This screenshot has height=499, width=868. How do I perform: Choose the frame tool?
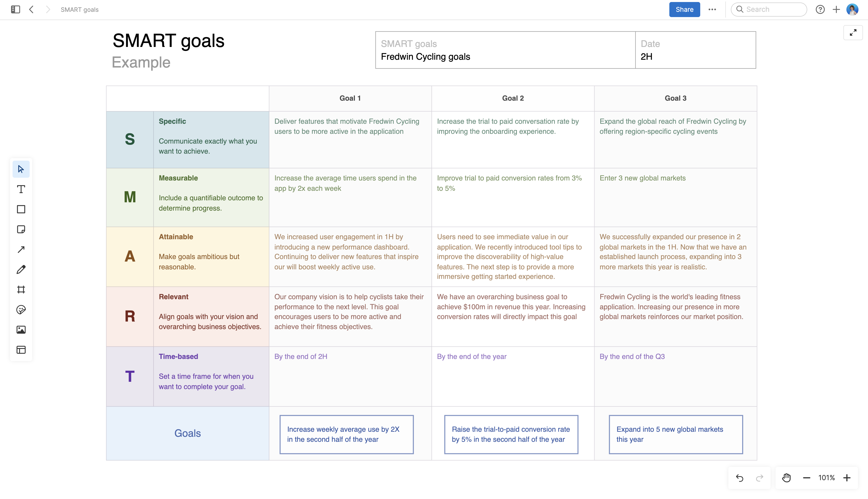[x=21, y=290]
